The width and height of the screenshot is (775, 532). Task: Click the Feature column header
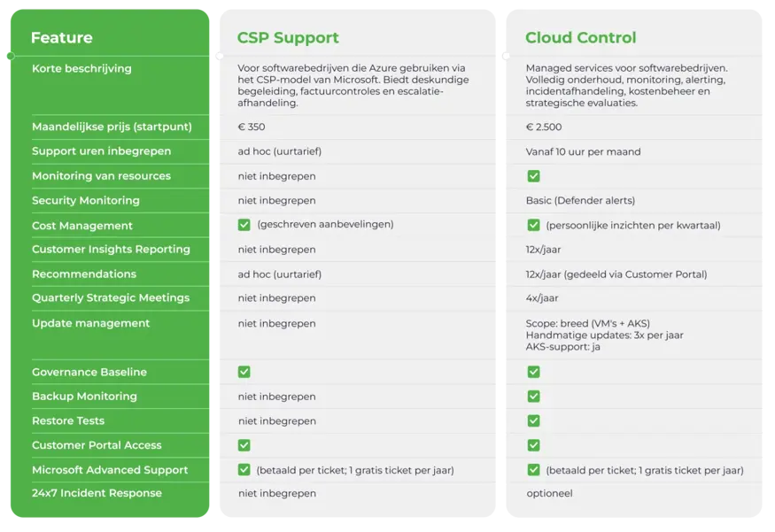coord(61,38)
